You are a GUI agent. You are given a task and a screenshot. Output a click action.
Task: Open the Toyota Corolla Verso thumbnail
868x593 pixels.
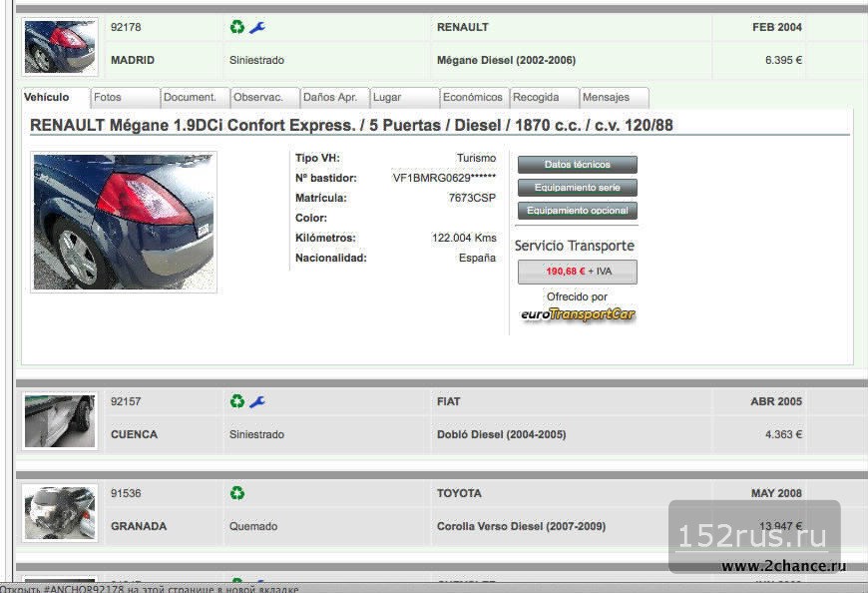(60, 513)
